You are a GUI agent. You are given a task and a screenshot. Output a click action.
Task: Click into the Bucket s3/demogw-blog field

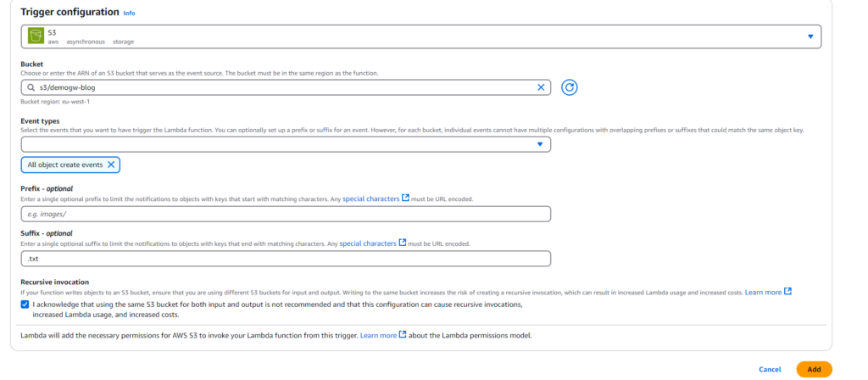[x=280, y=87]
